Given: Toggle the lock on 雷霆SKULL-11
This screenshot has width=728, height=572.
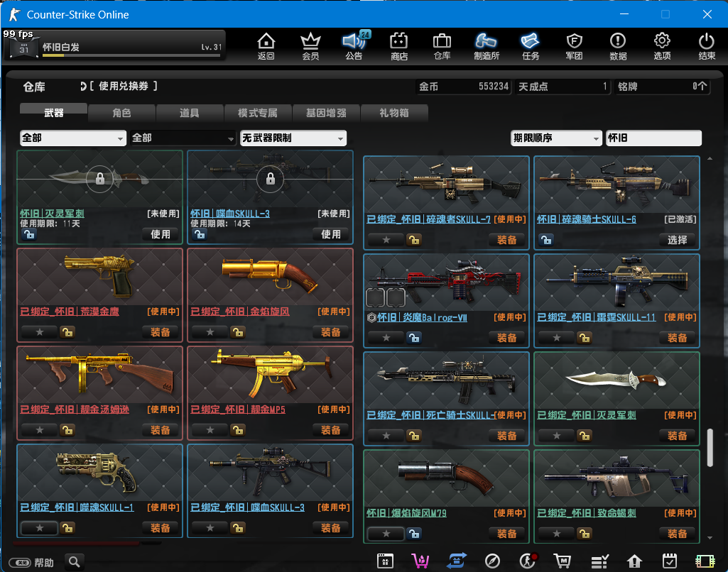Looking at the screenshot, I should (x=585, y=338).
